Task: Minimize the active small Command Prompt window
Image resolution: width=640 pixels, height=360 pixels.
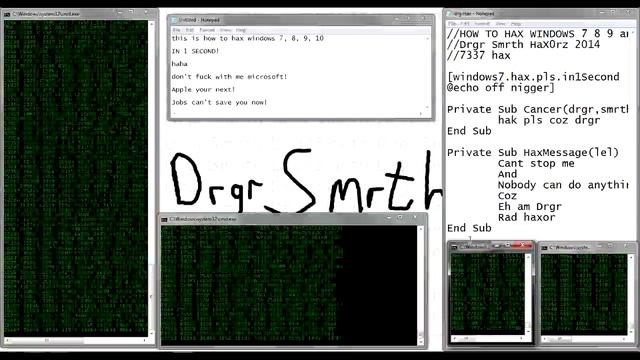Action: click(497, 246)
